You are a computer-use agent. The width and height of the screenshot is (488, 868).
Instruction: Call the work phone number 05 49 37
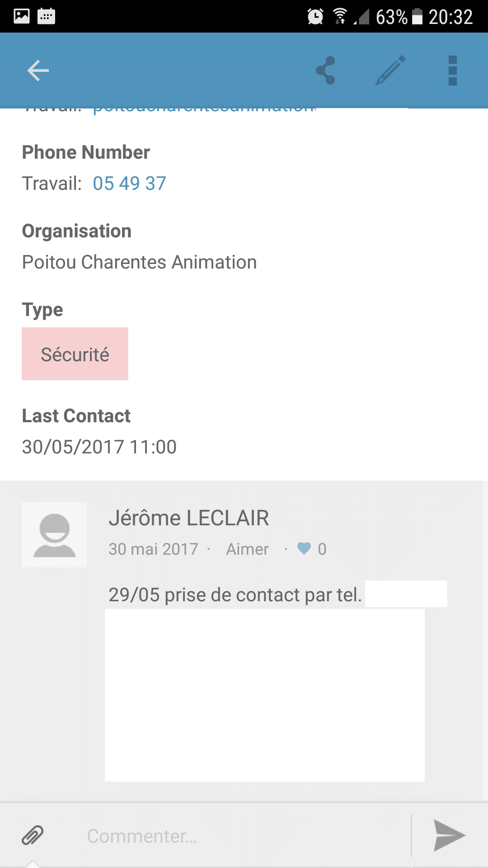pos(130,184)
